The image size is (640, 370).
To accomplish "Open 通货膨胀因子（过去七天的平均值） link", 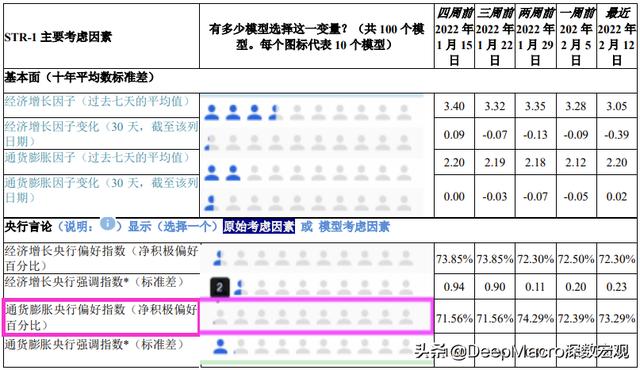I will pyautogui.click(x=98, y=157).
